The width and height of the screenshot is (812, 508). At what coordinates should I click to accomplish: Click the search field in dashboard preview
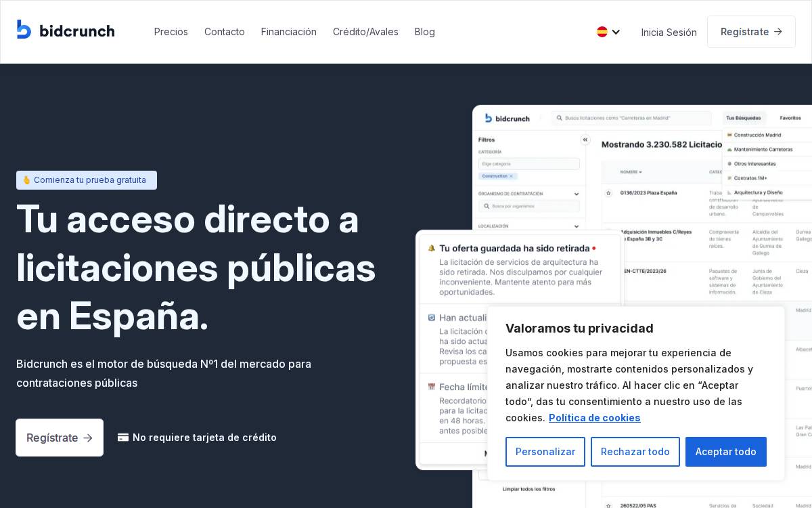(631, 118)
